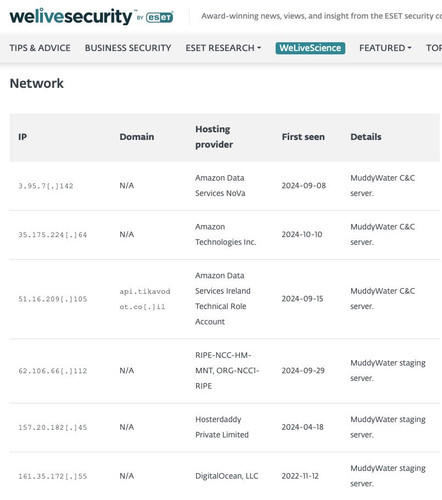Open Business Security section
Image resolution: width=442 pixels, height=500 pixels.
(x=128, y=48)
